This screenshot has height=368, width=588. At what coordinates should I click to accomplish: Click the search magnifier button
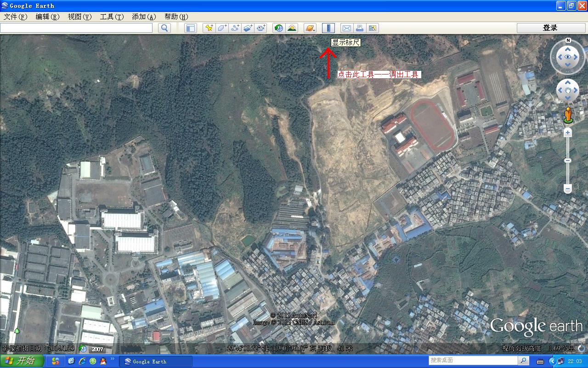pyautogui.click(x=164, y=28)
